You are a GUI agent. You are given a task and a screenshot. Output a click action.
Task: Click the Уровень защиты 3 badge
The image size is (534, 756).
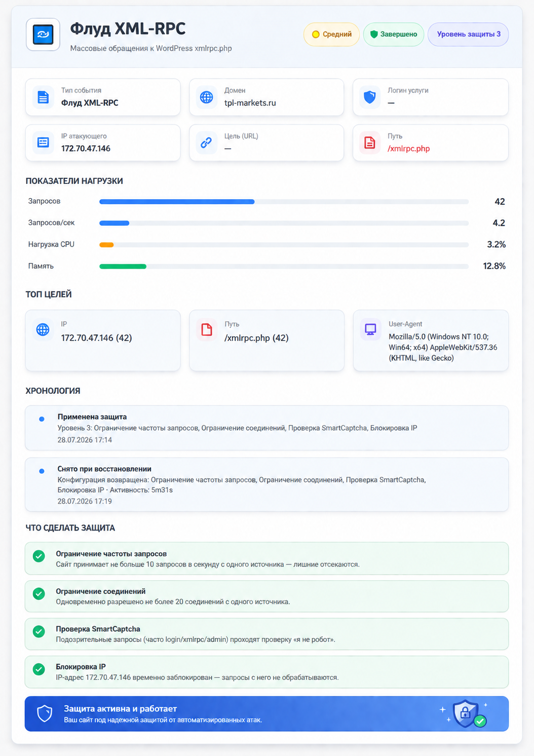(x=468, y=34)
